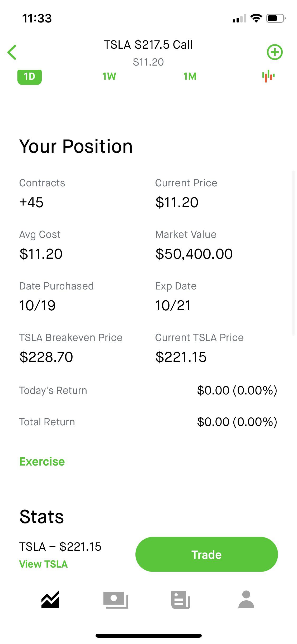Select the 1W chart range
The width and height of the screenshot is (297, 644).
coord(109,77)
